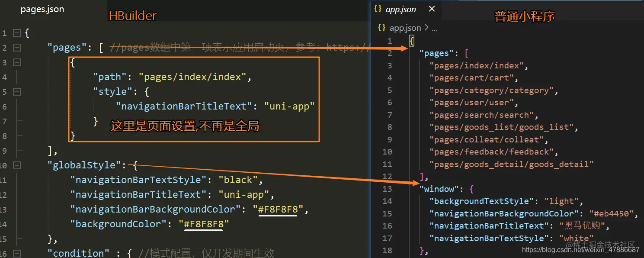Click the "pages/goods_detail/goods_detail" entry
The width and height of the screenshot is (644, 258).
(x=512, y=164)
